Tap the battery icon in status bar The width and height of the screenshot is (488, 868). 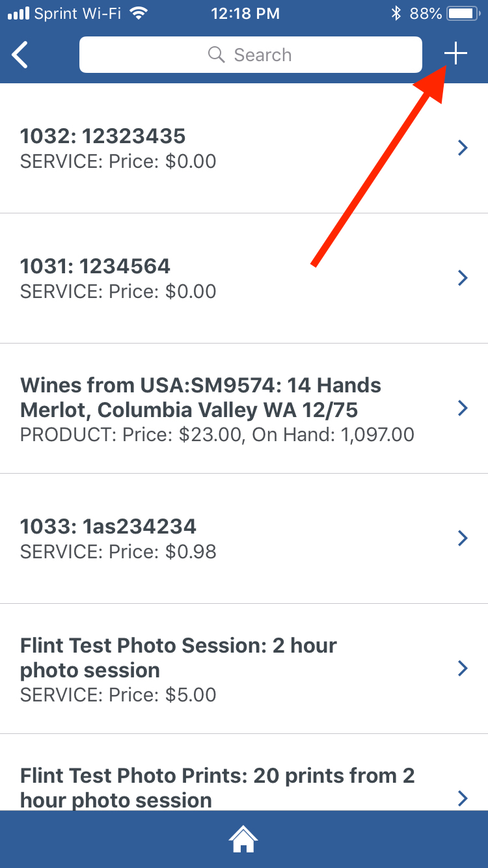coord(463,13)
